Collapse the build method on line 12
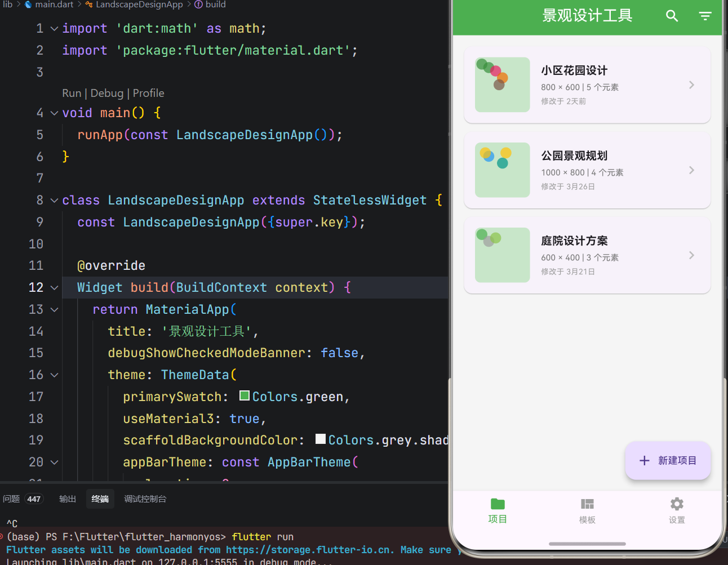 pyautogui.click(x=54, y=287)
